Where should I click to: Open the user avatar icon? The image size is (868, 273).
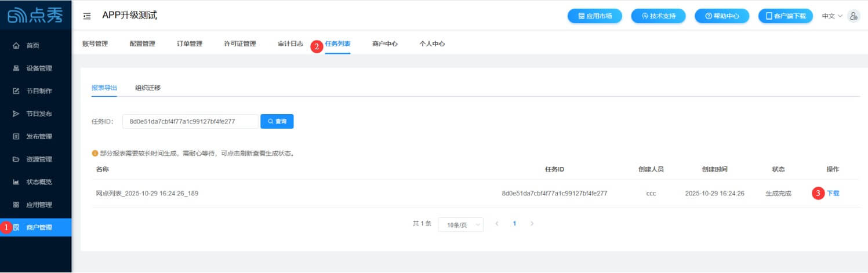[x=853, y=16]
